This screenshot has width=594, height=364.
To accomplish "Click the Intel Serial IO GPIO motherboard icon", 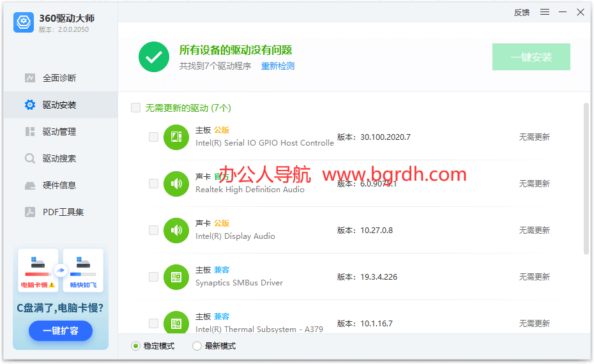I will (176, 137).
